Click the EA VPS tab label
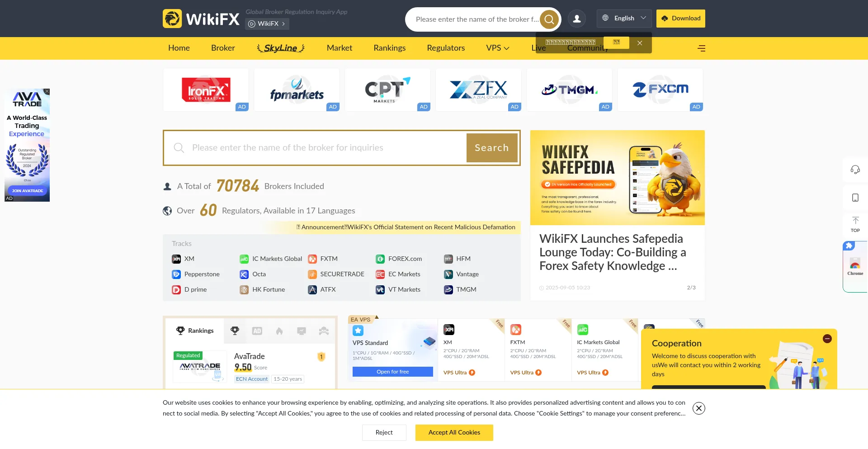Viewport: 868px width, 449px height. [x=360, y=320]
